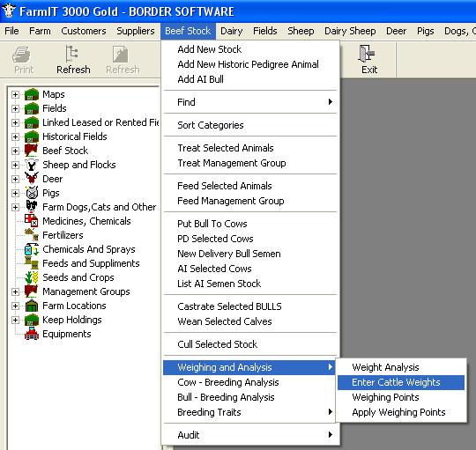476x450 pixels.
Task: Click the Exit door icon
Action: [367, 54]
